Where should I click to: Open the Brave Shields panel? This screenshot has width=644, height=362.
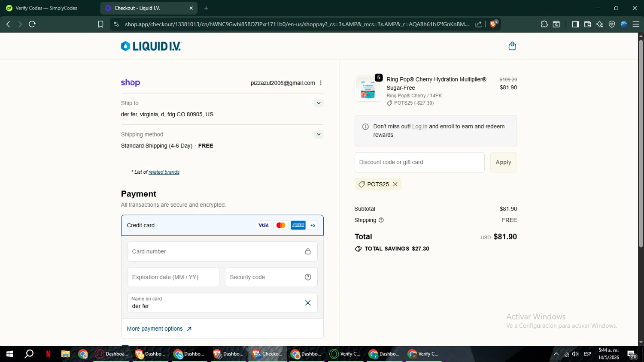tap(493, 24)
